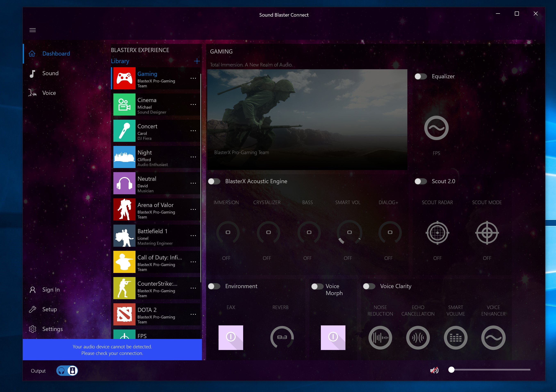Screen dimensions: 556x392
Task: Click the Scout Radar crosshair icon
Action: (437, 233)
